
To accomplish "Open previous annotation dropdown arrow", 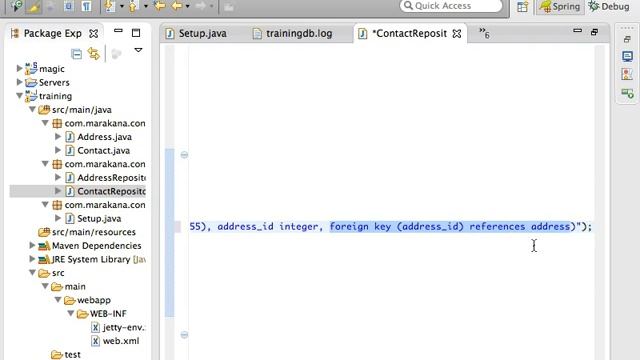I will point(145,7).
